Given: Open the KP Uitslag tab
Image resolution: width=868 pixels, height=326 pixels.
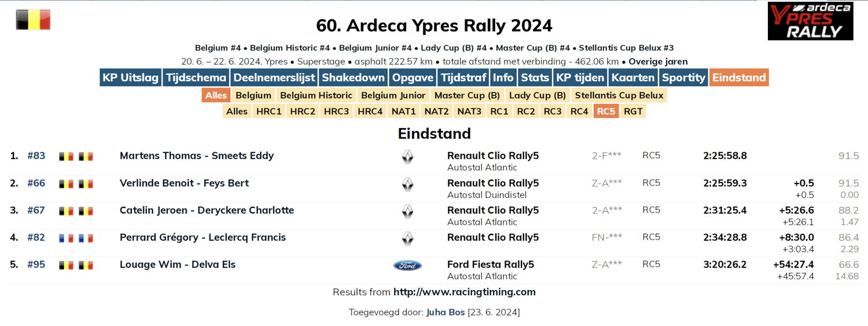Looking at the screenshot, I should coord(130,78).
